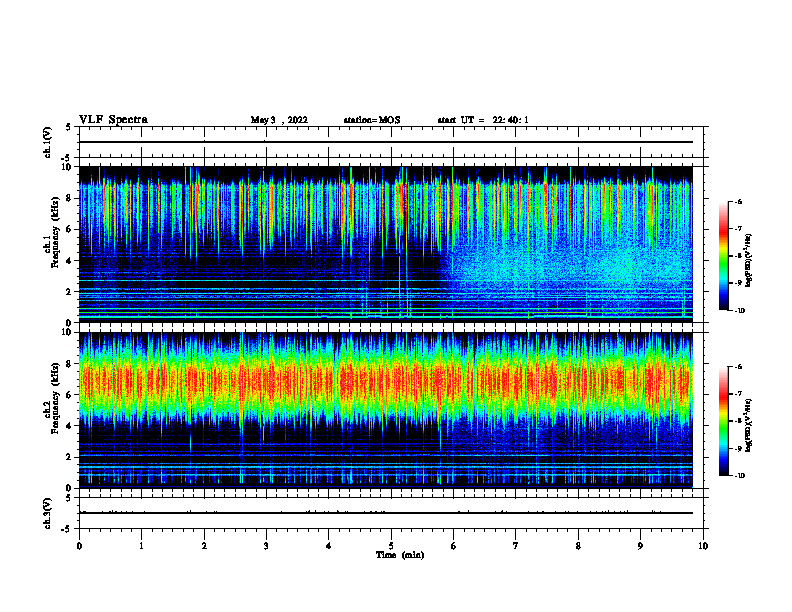Click the ch.2 spectrogram plot area
The image size is (792, 612).
(386, 410)
